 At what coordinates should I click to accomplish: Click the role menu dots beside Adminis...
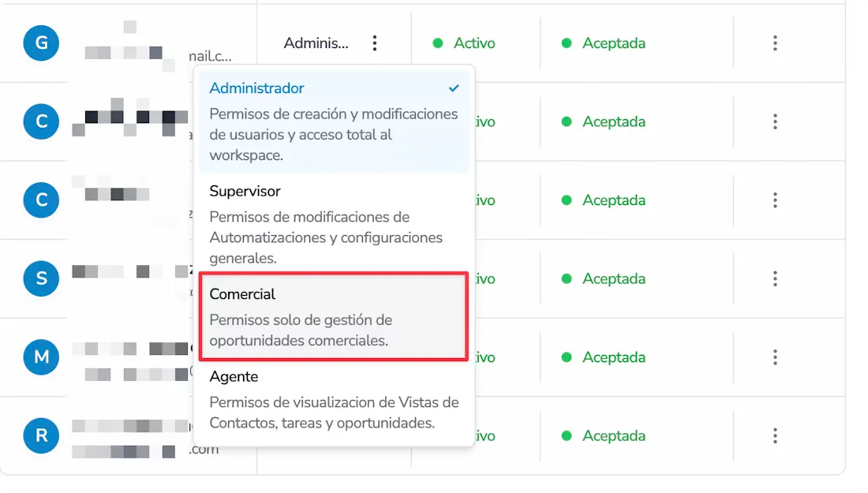375,43
